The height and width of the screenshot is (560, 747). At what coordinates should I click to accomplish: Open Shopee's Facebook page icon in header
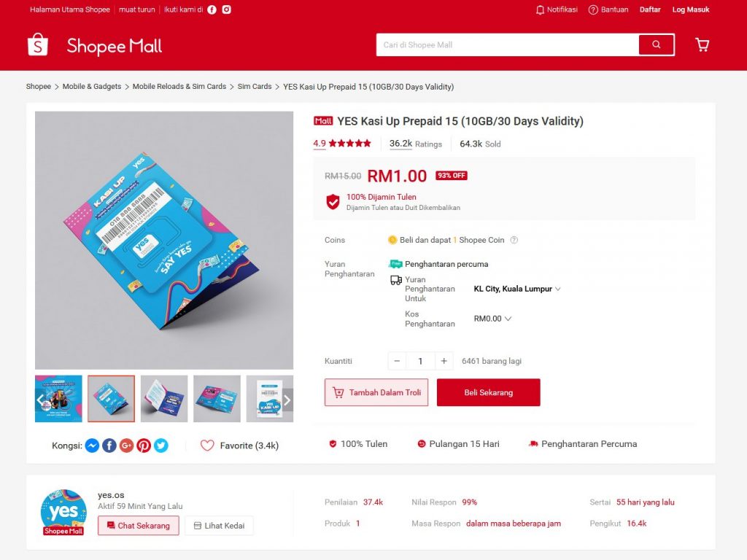point(212,9)
